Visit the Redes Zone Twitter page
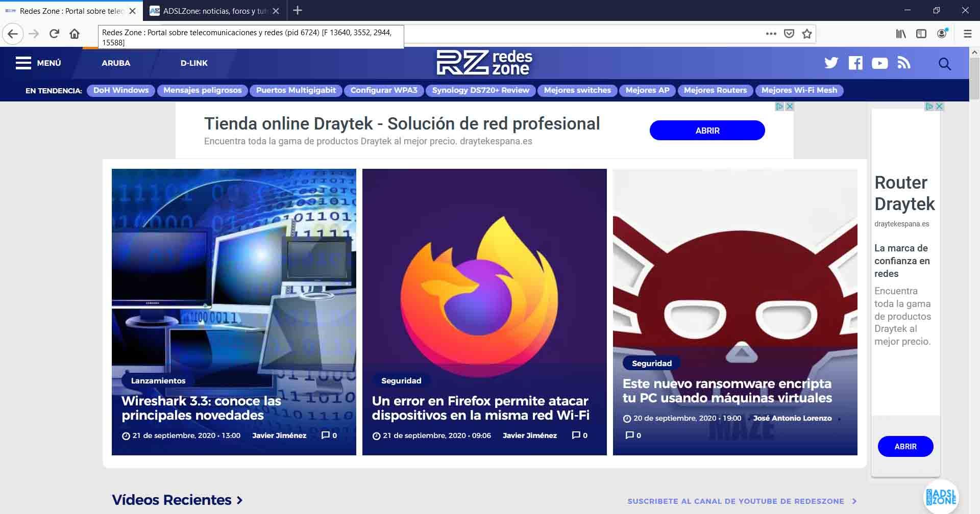This screenshot has width=980, height=514. pyautogui.click(x=831, y=63)
